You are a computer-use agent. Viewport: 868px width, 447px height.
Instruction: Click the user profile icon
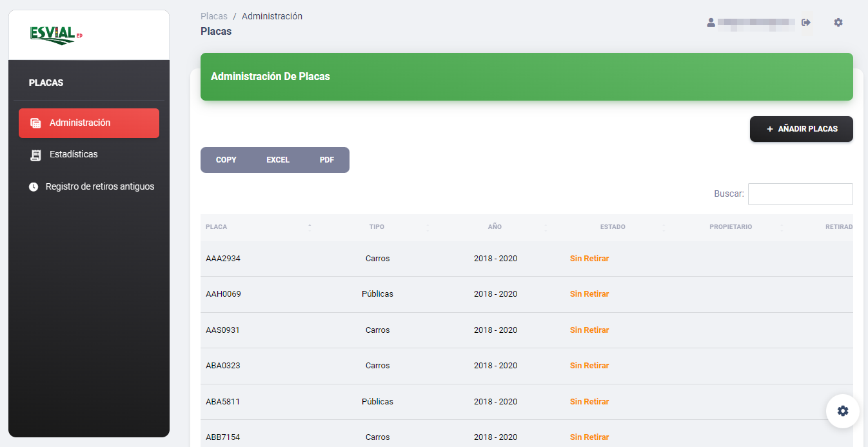coord(711,23)
